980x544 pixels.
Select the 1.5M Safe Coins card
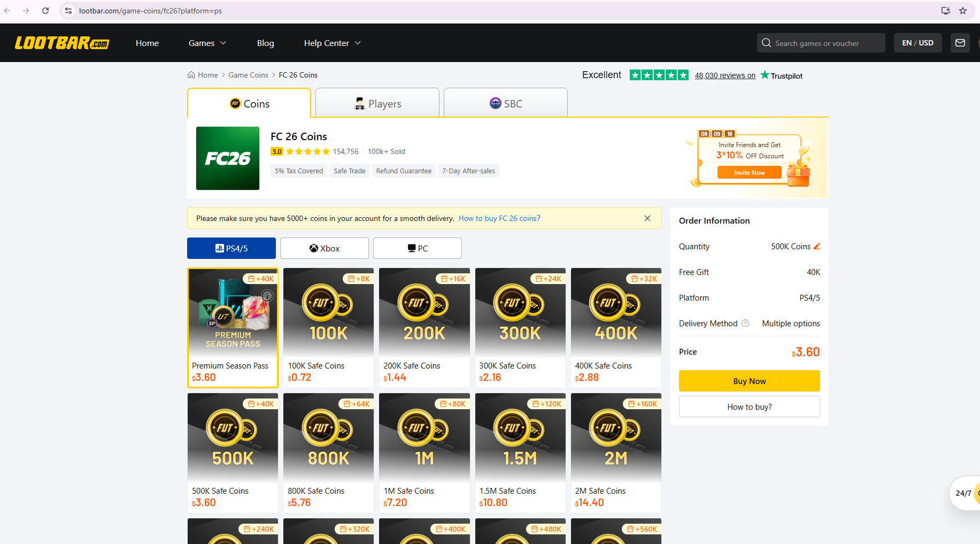tap(520, 453)
